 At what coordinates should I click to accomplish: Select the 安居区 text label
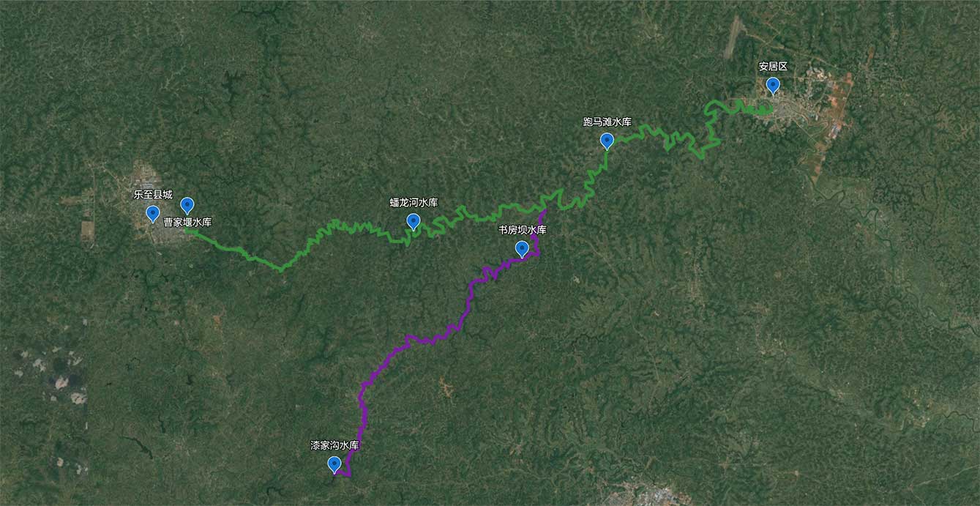click(x=773, y=67)
